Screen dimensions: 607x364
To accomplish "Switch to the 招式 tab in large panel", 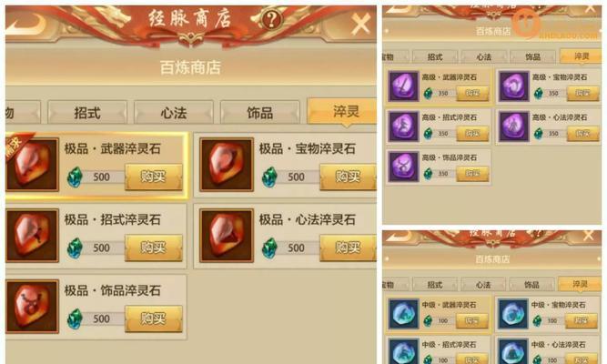I will pos(87,113).
